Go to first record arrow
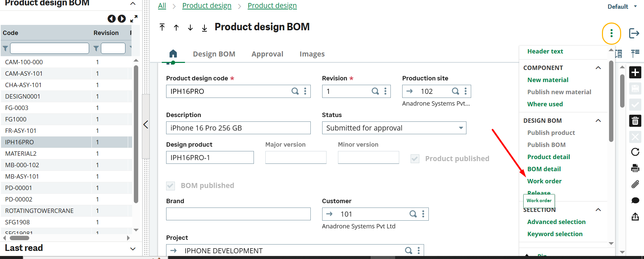The image size is (644, 259). [162, 27]
